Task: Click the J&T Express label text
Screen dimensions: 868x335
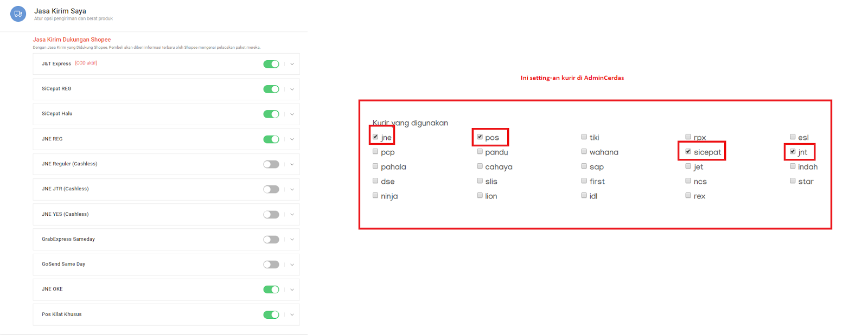Action: (56, 63)
